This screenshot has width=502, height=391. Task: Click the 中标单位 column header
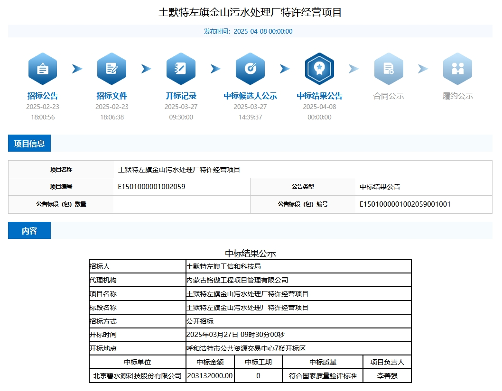pyautogui.click(x=137, y=362)
